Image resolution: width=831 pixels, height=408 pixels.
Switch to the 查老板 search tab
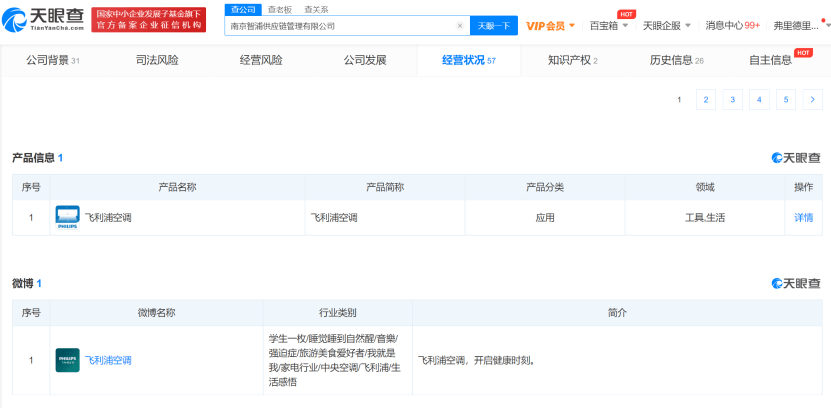click(279, 10)
